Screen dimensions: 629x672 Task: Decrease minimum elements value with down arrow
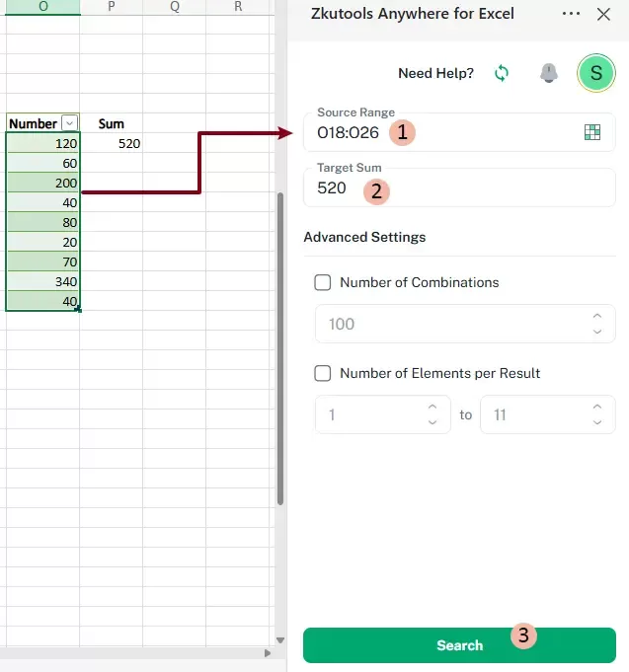(432, 422)
